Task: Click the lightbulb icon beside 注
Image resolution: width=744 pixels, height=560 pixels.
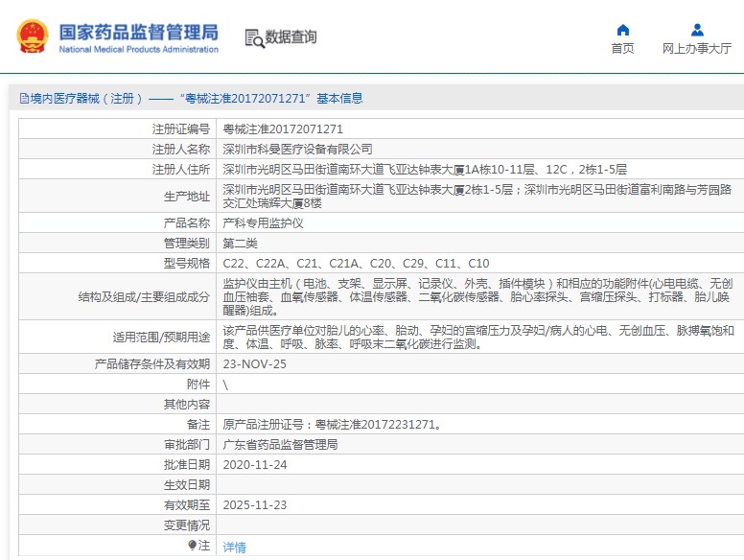Action: pos(192,546)
